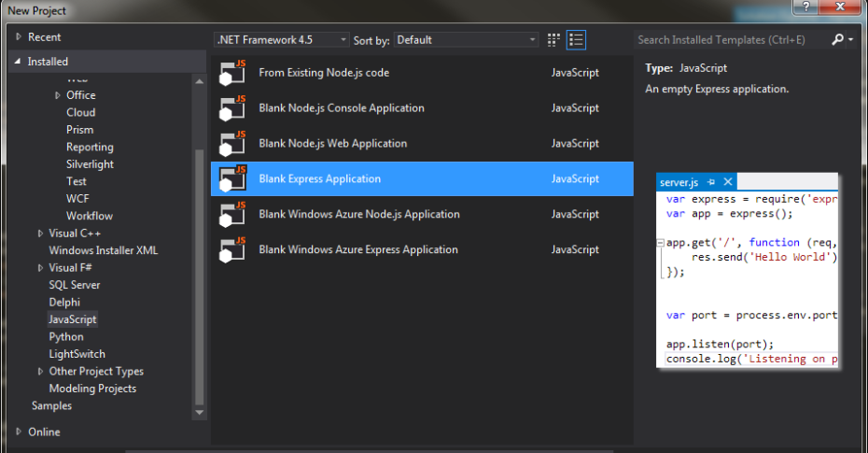Image resolution: width=868 pixels, height=453 pixels.
Task: Click Blank Windows Azure Node.js Application icon
Action: pyautogui.click(x=232, y=214)
